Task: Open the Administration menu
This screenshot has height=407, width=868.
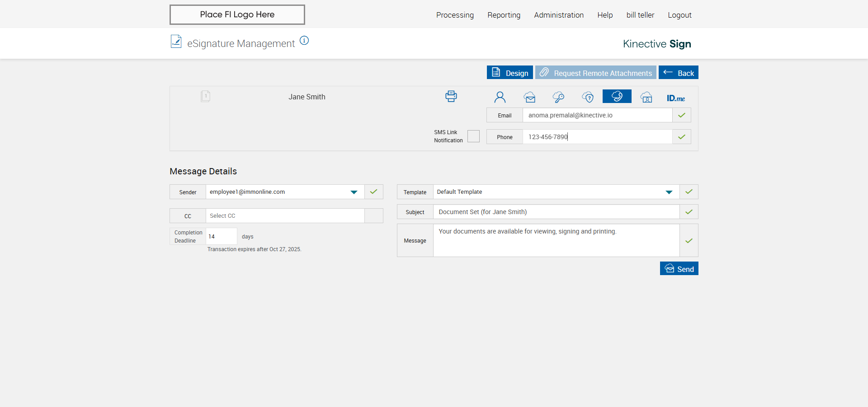Action: (558, 15)
